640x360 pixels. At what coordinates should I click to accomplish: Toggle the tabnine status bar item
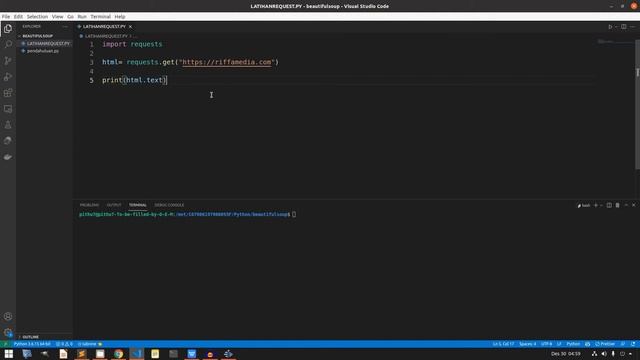tap(90, 344)
